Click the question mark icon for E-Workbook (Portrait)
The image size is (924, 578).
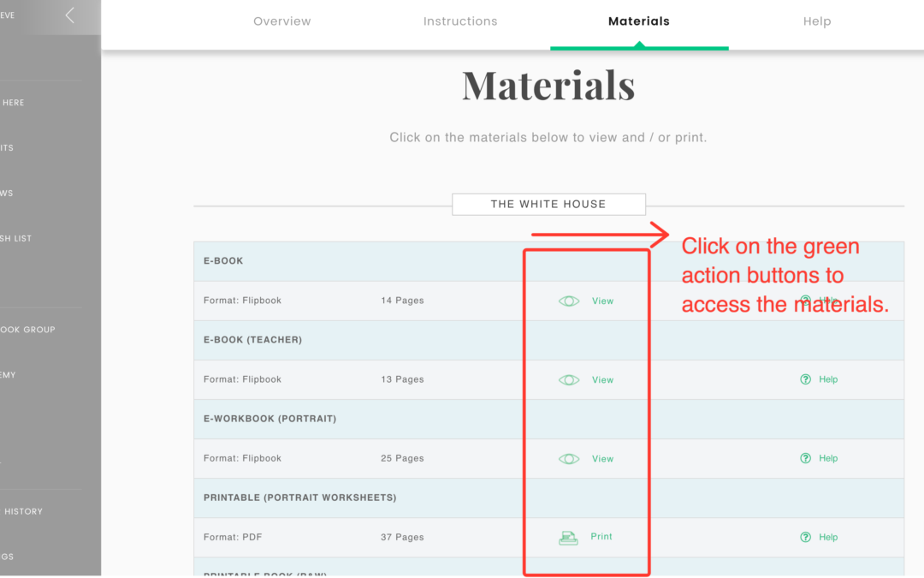[x=805, y=458]
